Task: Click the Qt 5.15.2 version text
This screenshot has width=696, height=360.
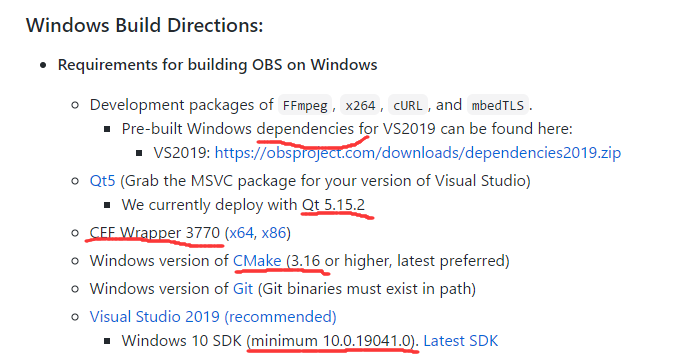Action: pos(333,205)
